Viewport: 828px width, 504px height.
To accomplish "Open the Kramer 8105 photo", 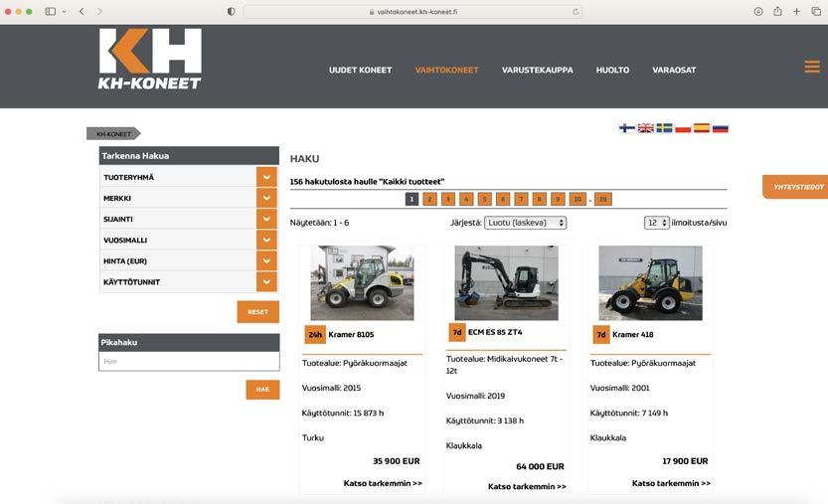I will [x=362, y=282].
